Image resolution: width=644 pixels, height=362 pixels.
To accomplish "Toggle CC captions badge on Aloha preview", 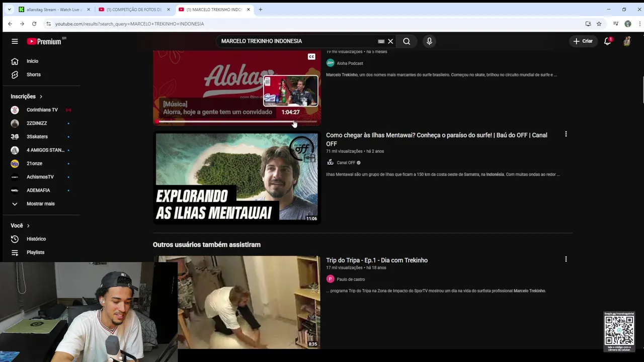I will click(311, 57).
